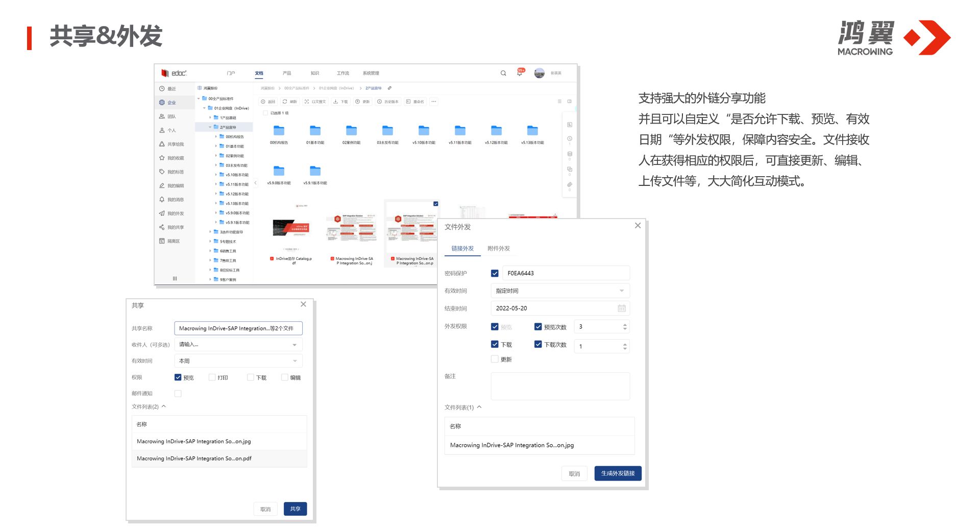Open the 知识 top navigation menu
Viewport: 980px width, 527px height.
[x=315, y=73]
